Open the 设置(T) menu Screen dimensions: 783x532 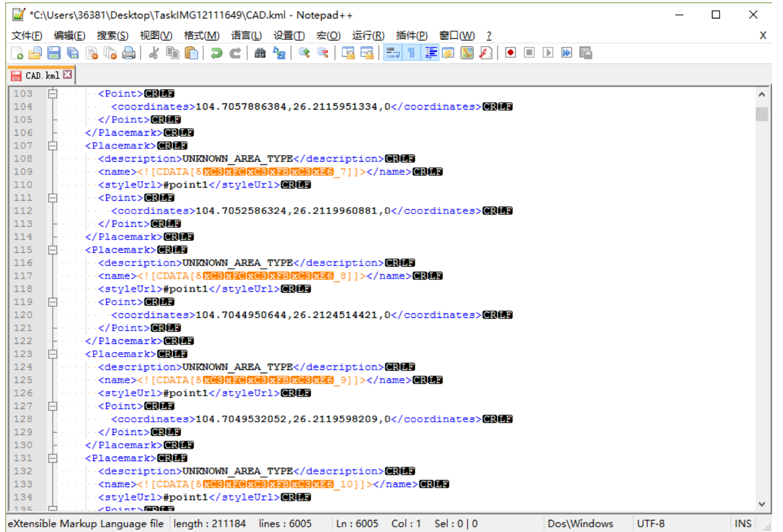(x=289, y=35)
